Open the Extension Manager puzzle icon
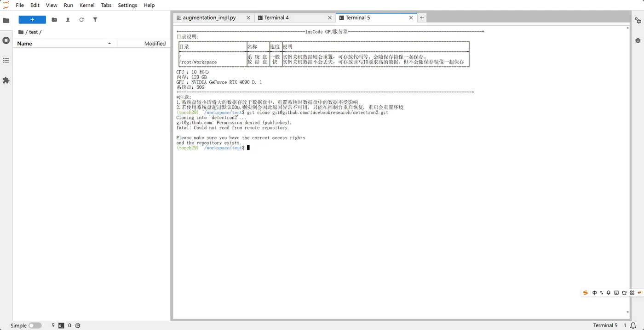Screen dimensions: 644x330 click(6, 80)
